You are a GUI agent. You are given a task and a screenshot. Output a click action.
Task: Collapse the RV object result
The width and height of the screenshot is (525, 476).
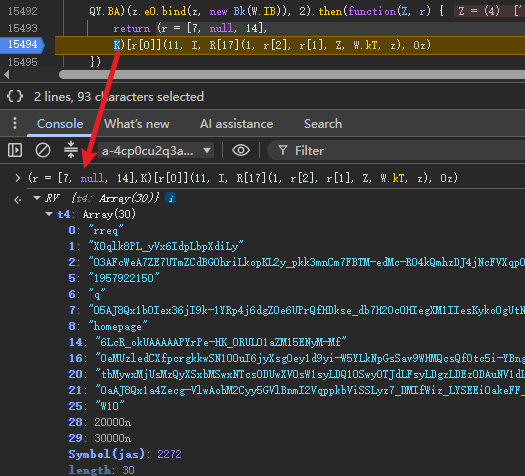click(37, 198)
